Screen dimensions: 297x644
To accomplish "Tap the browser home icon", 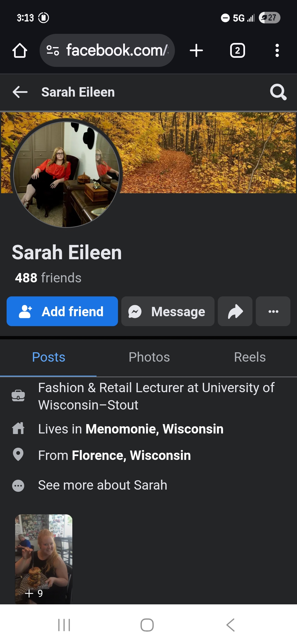I will (x=20, y=50).
